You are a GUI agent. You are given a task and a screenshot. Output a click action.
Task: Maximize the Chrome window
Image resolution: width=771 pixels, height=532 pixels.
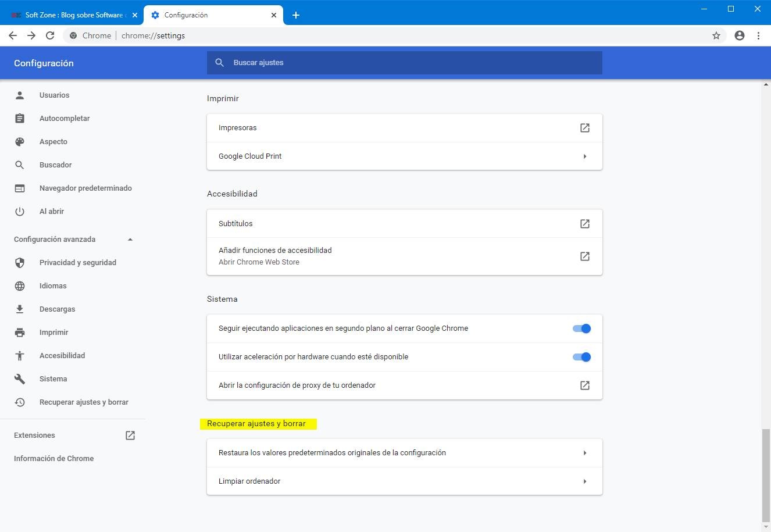[731, 9]
